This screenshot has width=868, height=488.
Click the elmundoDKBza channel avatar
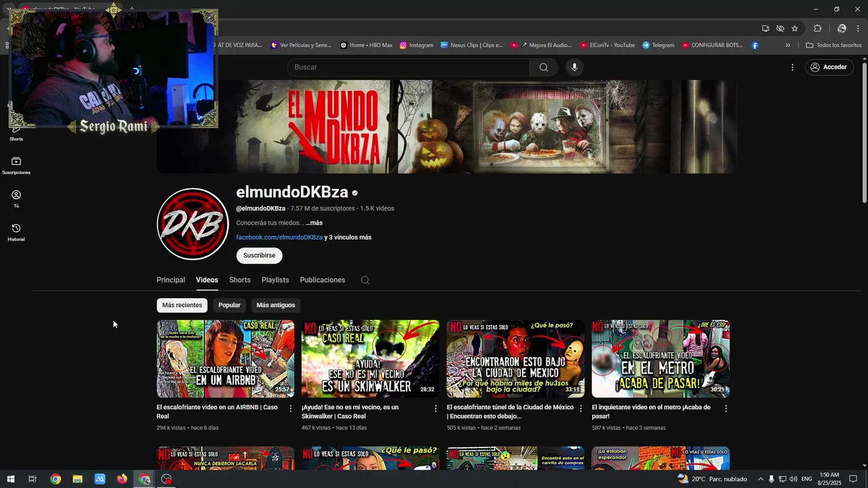(x=193, y=224)
